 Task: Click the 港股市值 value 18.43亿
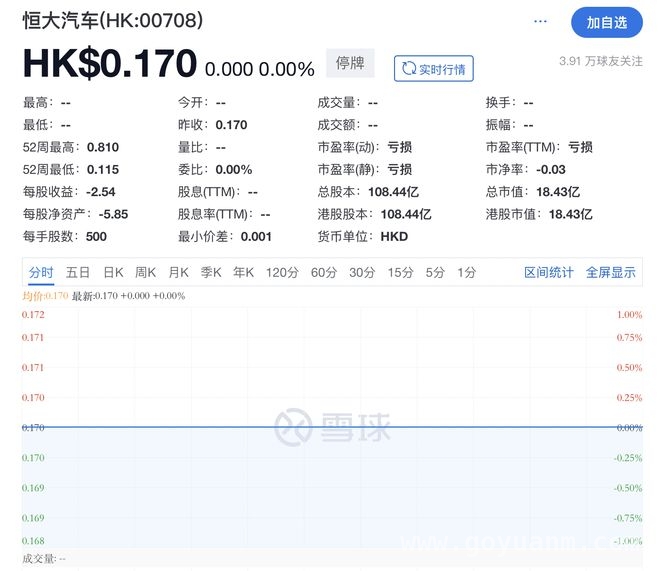click(x=570, y=214)
